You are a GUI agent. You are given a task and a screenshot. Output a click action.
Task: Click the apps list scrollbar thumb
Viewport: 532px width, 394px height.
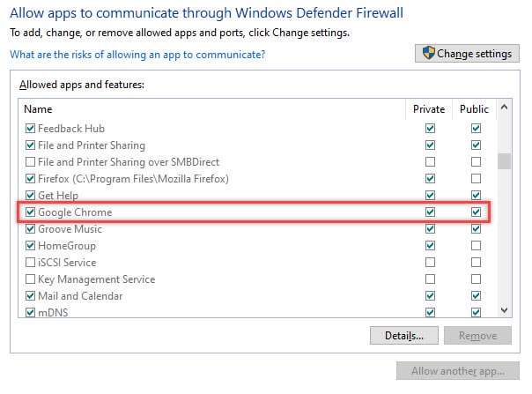504,161
